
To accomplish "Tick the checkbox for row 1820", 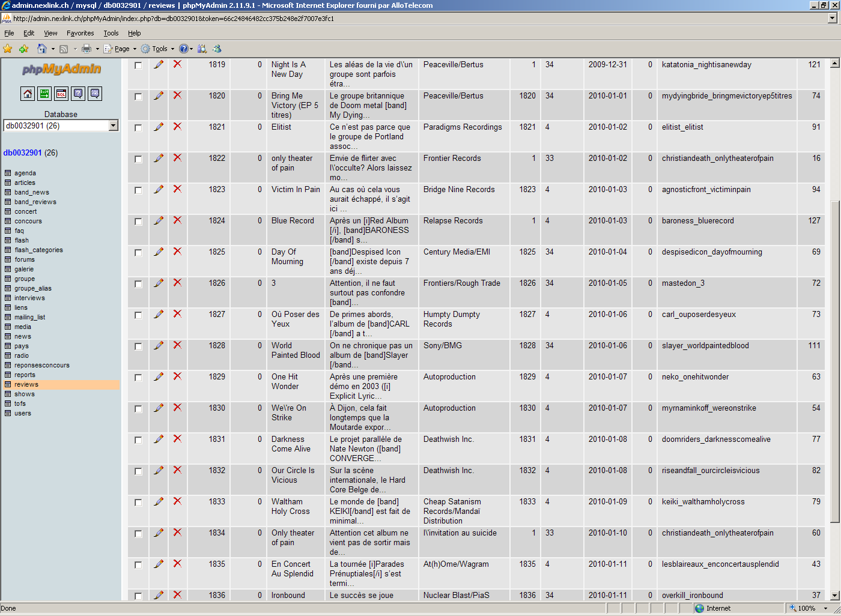I will (x=138, y=97).
